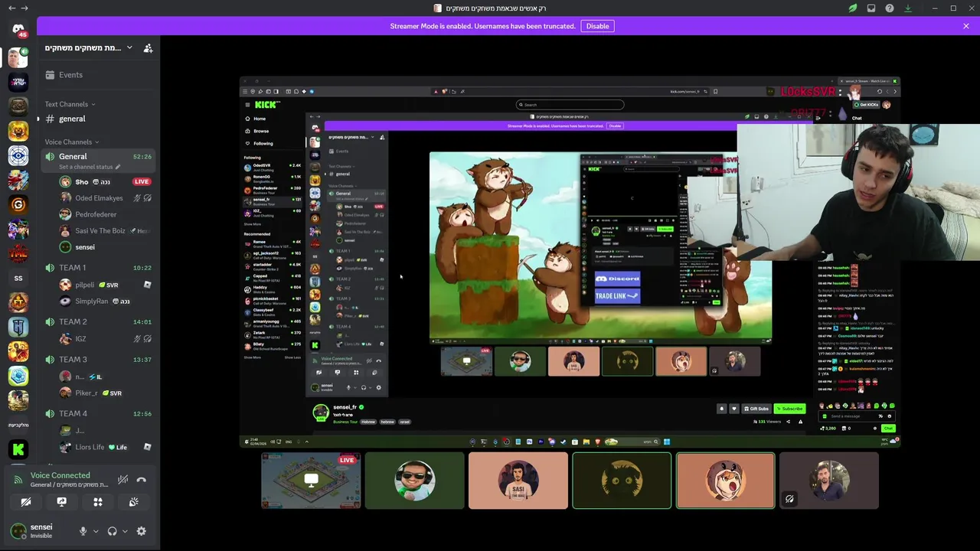Image resolution: width=980 pixels, height=551 pixels.
Task: Open the soundboard button
Action: (134, 502)
